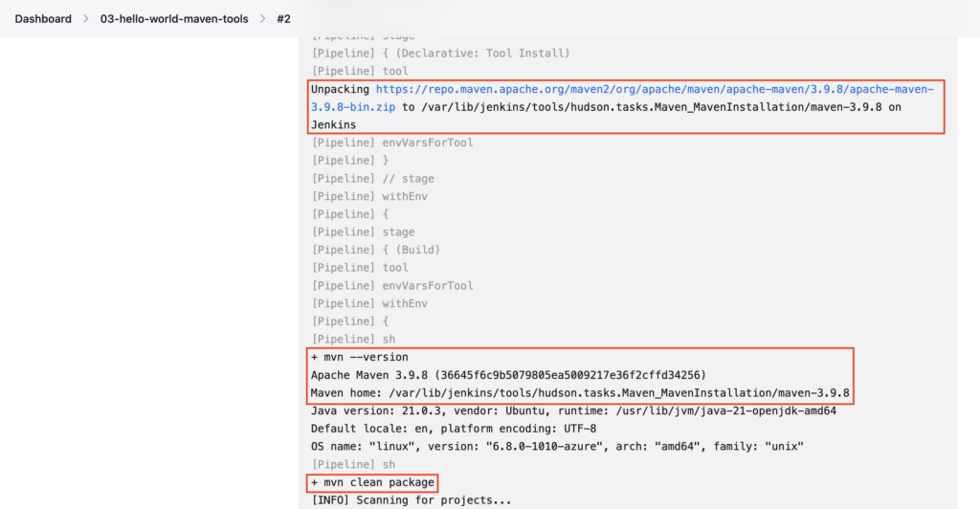Image resolution: width=980 pixels, height=509 pixels.
Task: Click the '+ mvn clean package' command line
Action: pos(372,483)
